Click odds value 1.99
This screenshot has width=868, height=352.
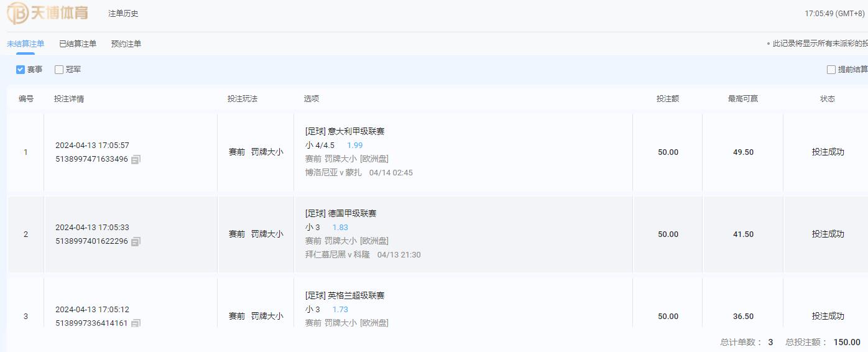coord(354,145)
